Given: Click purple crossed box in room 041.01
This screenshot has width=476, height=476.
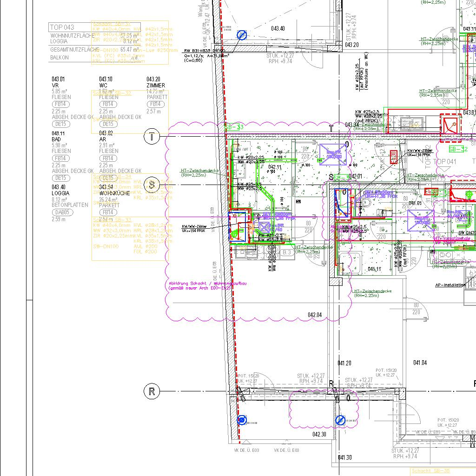Looking at the screenshot, I should [x=421, y=221].
